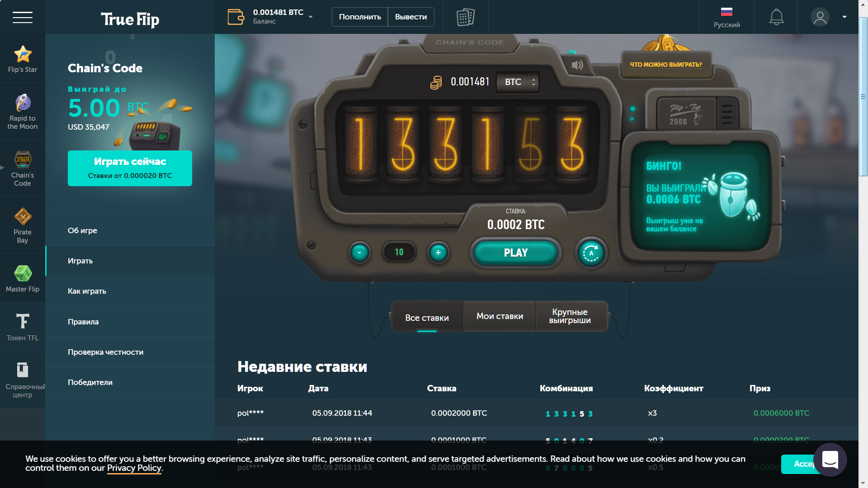This screenshot has height=488, width=868.
Task: Open Flip's Star game
Action: (x=23, y=59)
